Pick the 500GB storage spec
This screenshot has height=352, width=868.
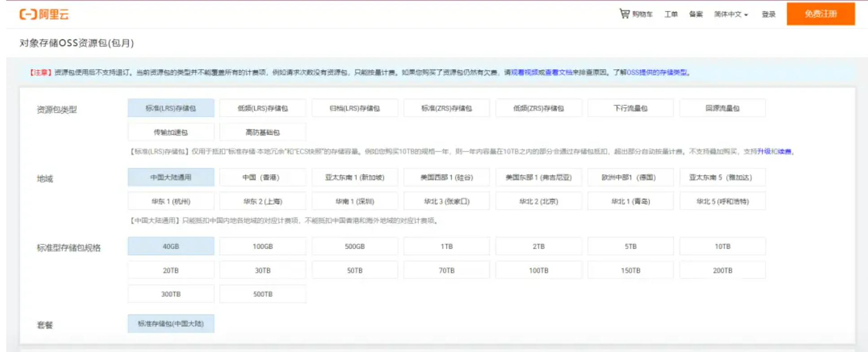[355, 246]
